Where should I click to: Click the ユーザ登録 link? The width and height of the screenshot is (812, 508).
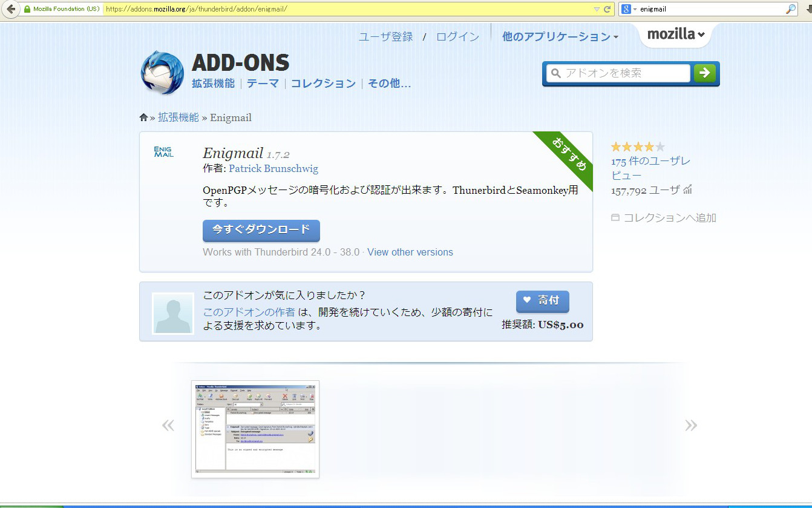coord(386,37)
